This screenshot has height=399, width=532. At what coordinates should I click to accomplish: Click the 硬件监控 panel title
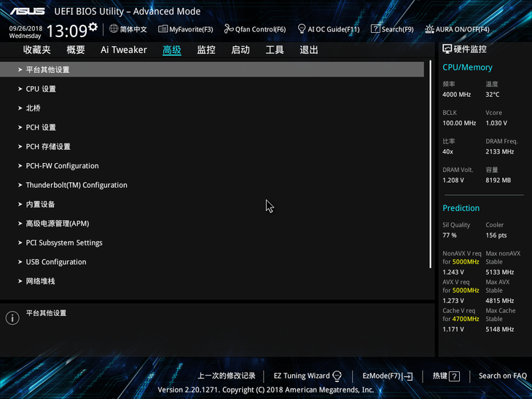click(470, 50)
